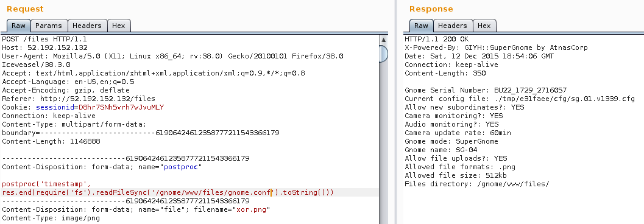The height and width of the screenshot is (224, 644).
Task: Click the Gnome name: SG-04 line
Action: point(441,150)
